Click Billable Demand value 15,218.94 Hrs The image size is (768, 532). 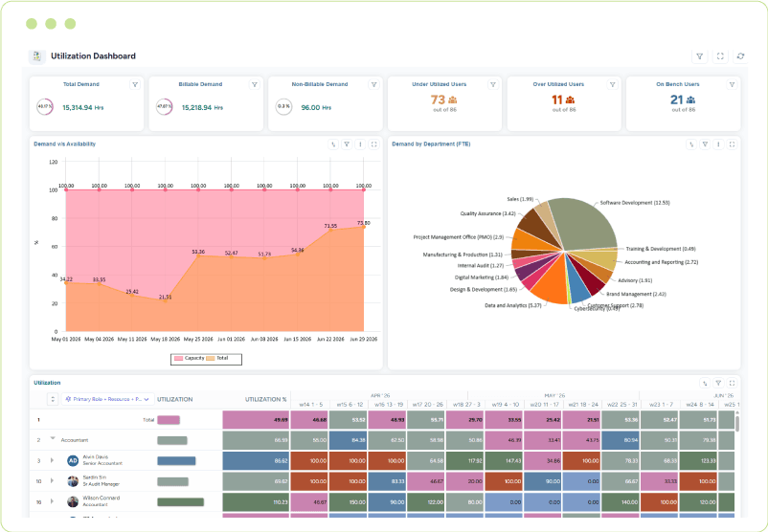tap(202, 108)
